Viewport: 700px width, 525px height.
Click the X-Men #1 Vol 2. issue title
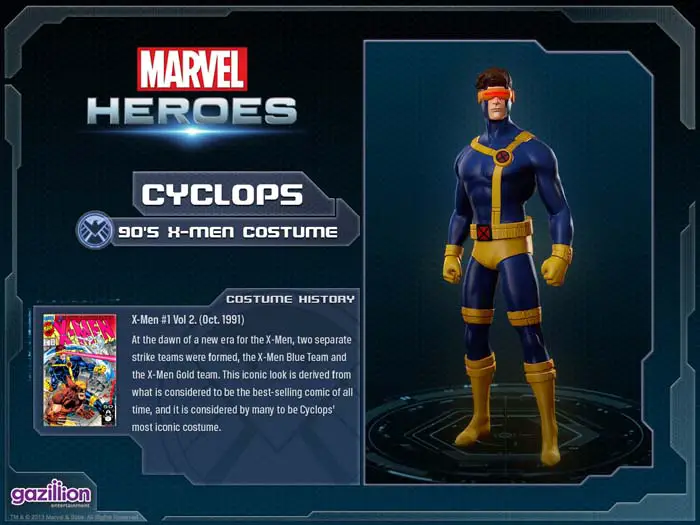[188, 320]
